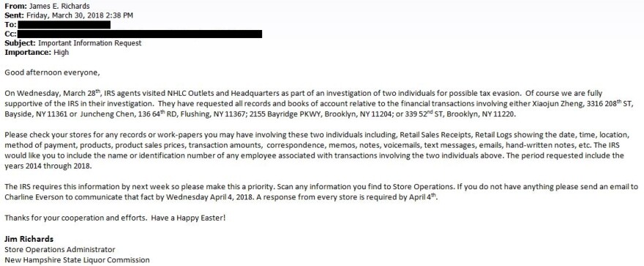Click the Store Operations Administrator title
The height and width of the screenshot is (266, 644).
(x=60, y=249)
